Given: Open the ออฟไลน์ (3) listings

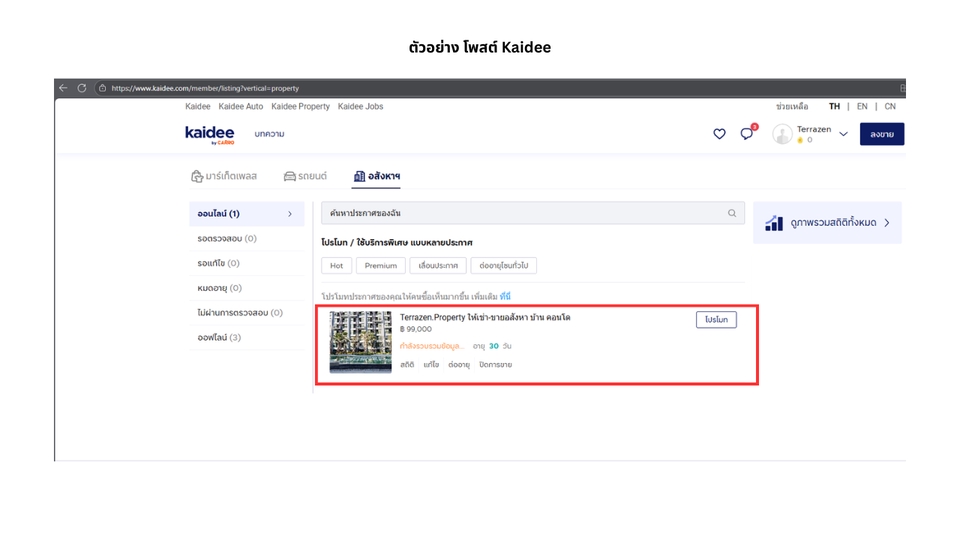Looking at the screenshot, I should (219, 338).
